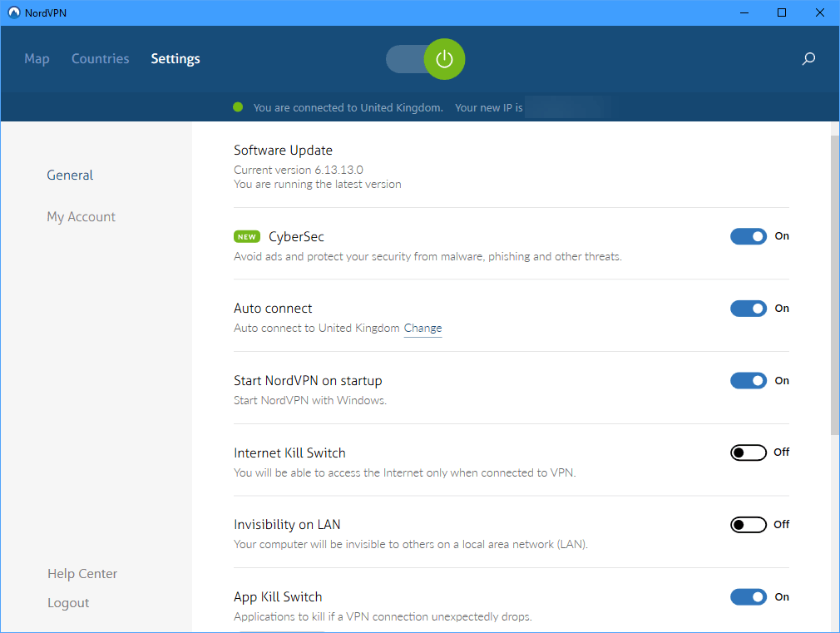Open General settings in sidebar
This screenshot has height=633, width=840.
70,176
